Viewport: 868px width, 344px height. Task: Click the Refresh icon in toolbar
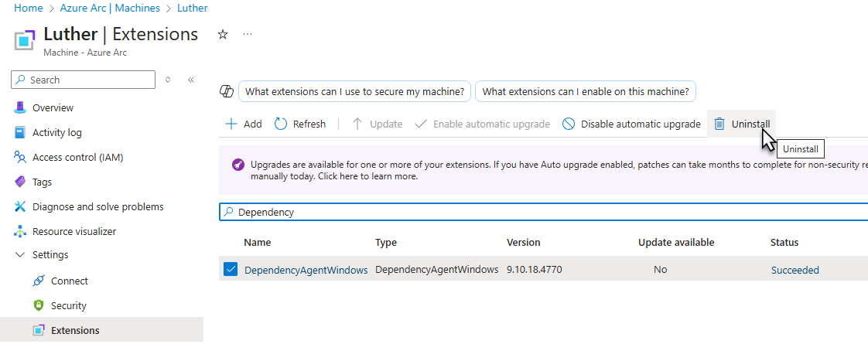tap(282, 124)
